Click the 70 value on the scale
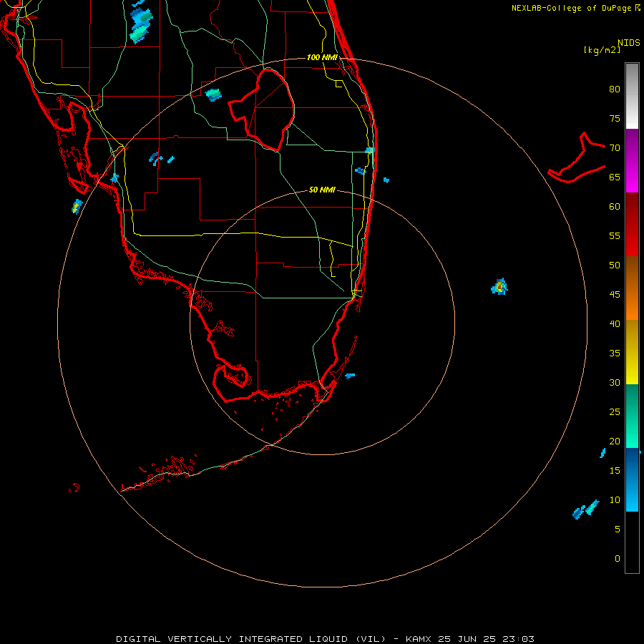This screenshot has height=644, width=644. pyautogui.click(x=615, y=148)
